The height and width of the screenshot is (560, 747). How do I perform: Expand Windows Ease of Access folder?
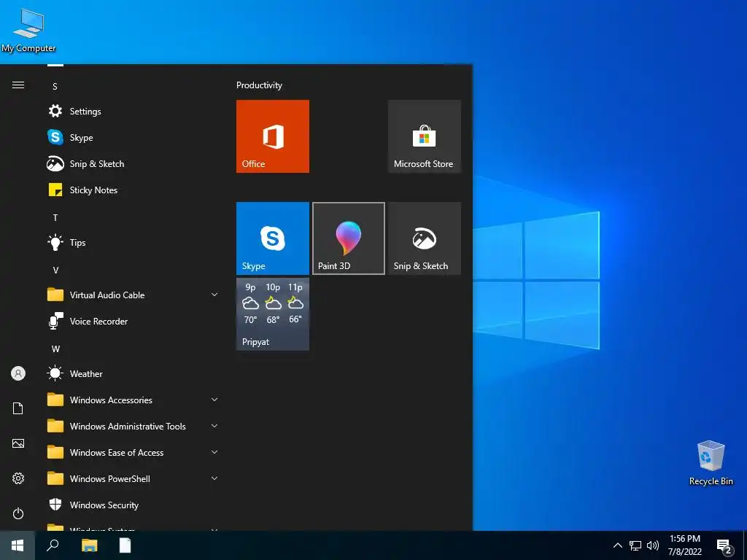pyautogui.click(x=133, y=452)
